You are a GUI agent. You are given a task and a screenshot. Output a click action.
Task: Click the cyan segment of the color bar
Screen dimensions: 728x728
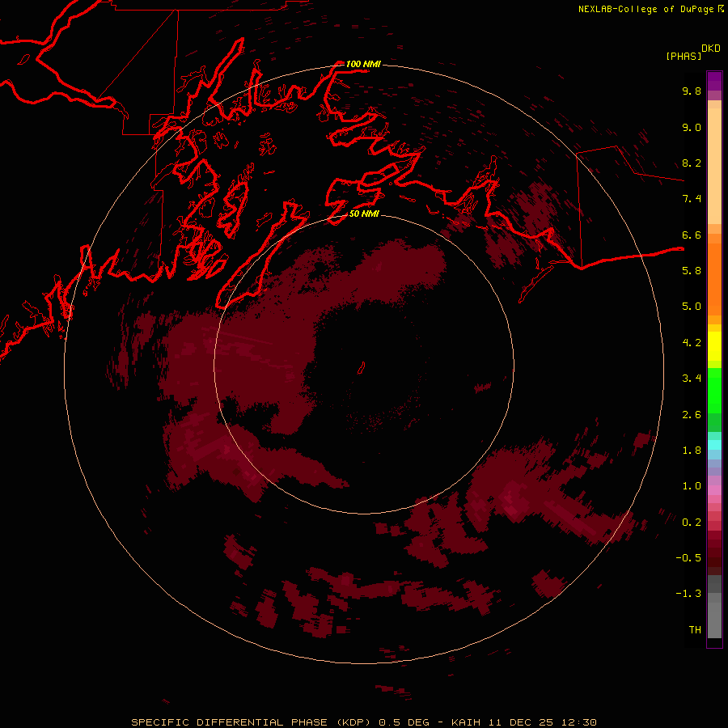[x=714, y=445]
